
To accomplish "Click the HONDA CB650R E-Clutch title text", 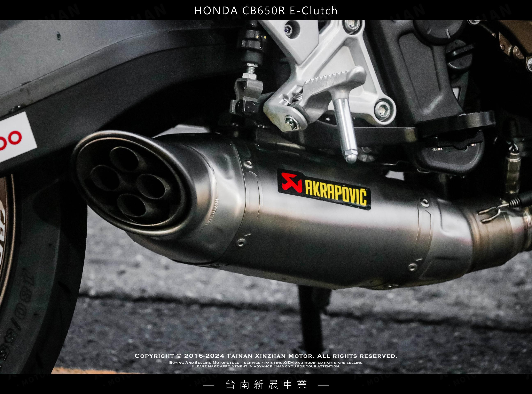I will click(266, 11).
